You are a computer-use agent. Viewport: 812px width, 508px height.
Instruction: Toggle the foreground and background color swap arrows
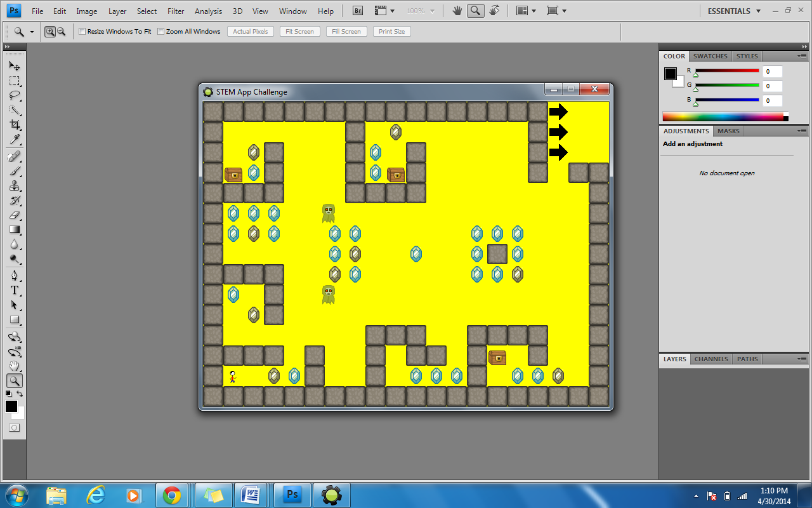coord(20,394)
